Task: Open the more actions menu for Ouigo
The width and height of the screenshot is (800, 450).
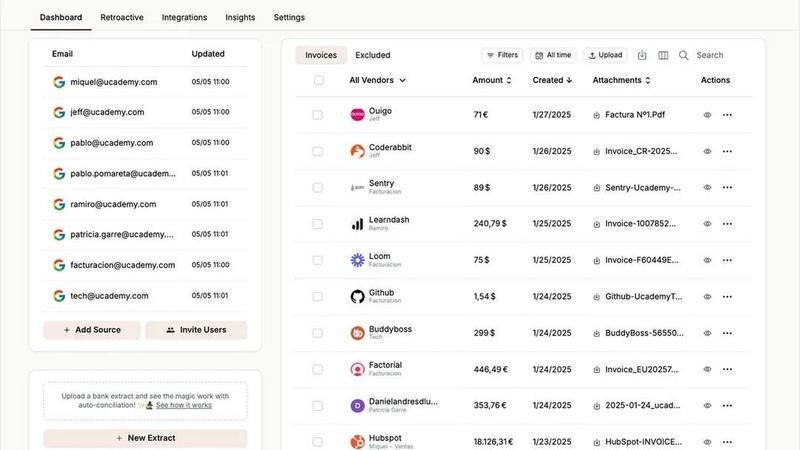Action: point(727,115)
